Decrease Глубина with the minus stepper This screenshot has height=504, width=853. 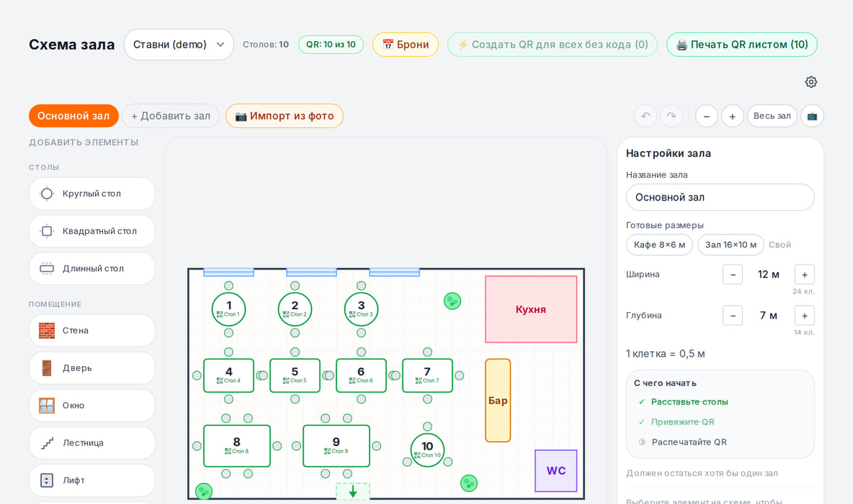point(733,316)
